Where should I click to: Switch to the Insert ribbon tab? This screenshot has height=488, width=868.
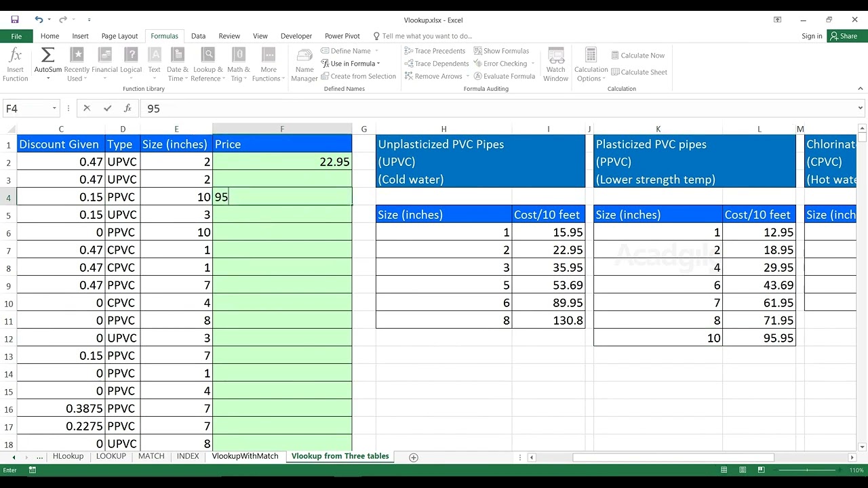click(x=80, y=36)
